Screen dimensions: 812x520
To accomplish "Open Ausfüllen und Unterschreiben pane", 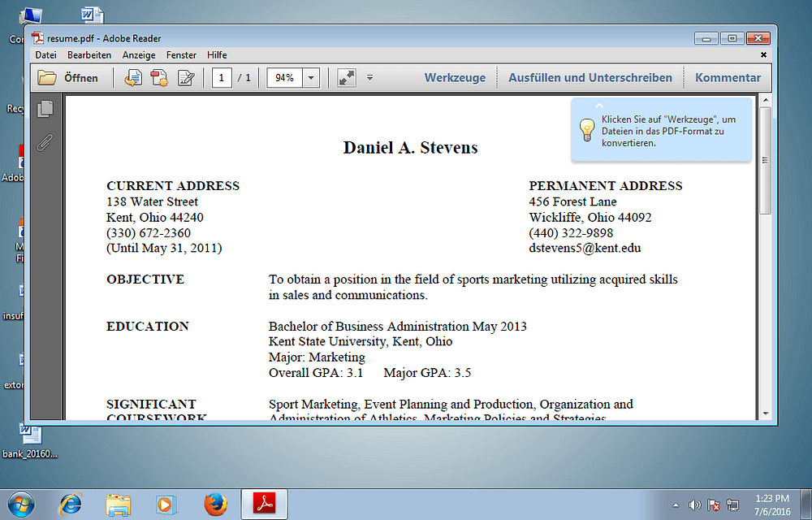I will (590, 78).
